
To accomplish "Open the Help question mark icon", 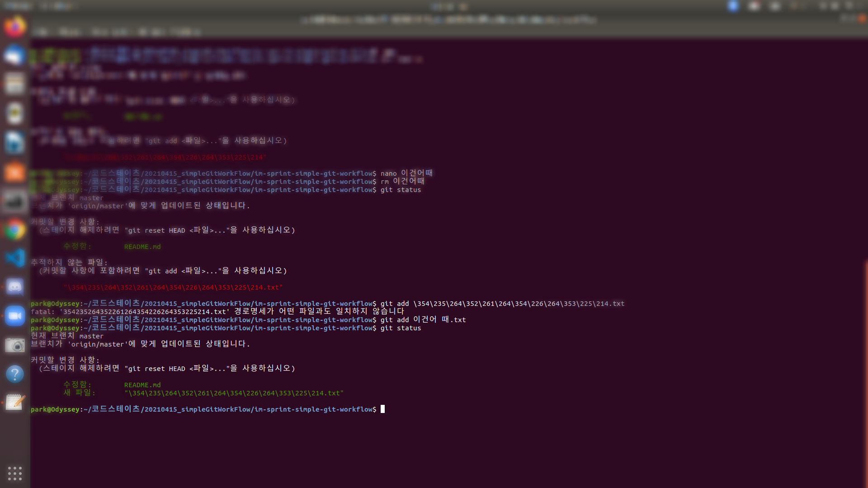I will tap(15, 374).
